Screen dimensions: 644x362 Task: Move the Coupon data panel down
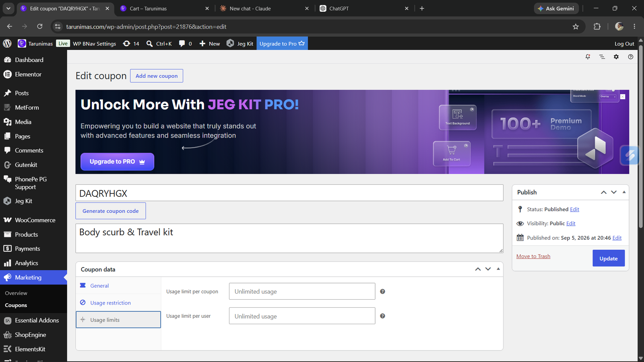[x=488, y=269]
